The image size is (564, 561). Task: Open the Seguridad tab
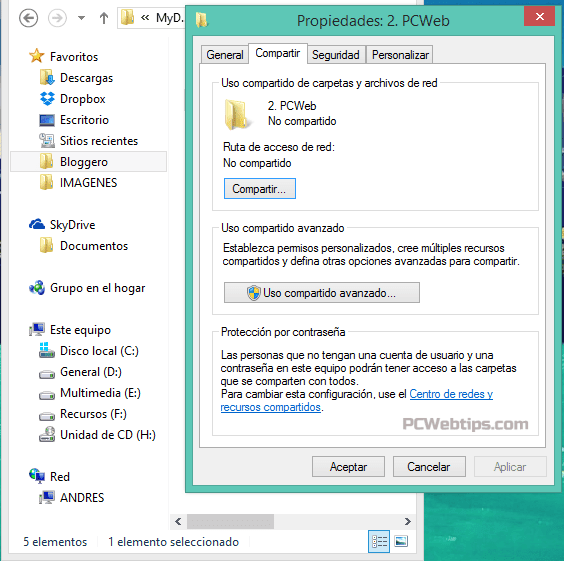click(x=336, y=55)
